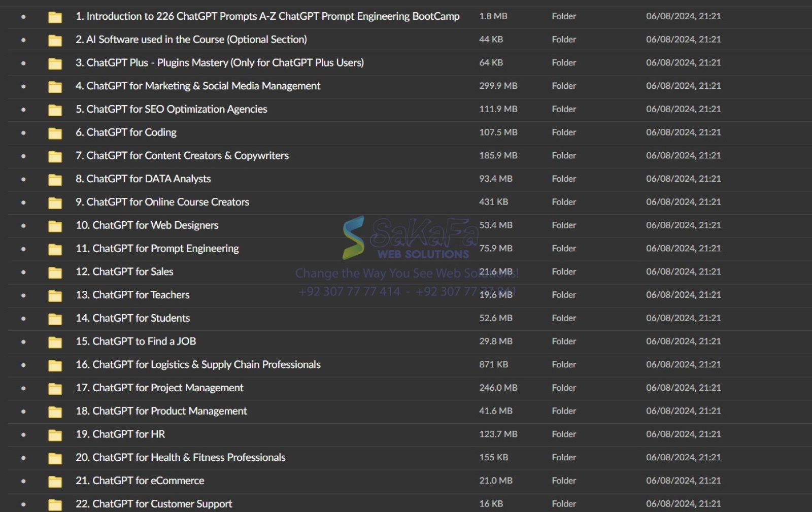Open the folder icon for ChatGPT for Students
This screenshot has height=512, width=812.
tap(54, 318)
